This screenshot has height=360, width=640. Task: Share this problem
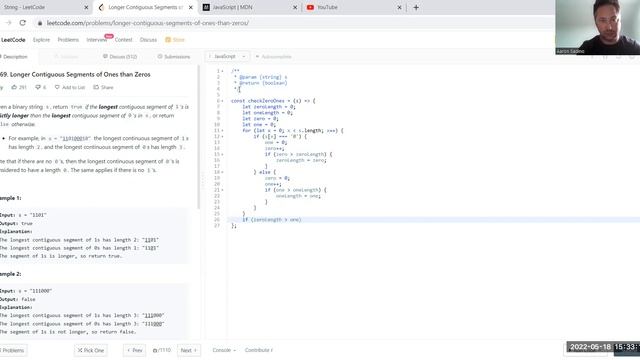tap(103, 87)
